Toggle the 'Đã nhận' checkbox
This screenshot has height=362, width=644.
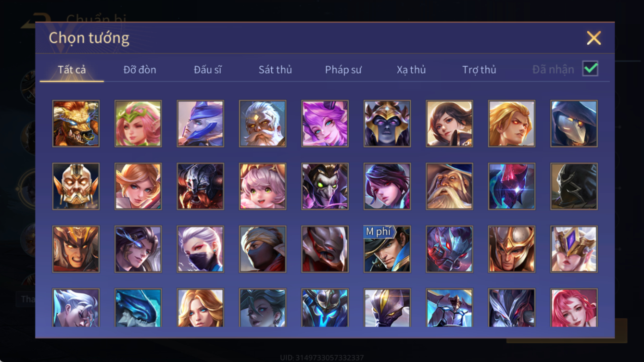[590, 69]
